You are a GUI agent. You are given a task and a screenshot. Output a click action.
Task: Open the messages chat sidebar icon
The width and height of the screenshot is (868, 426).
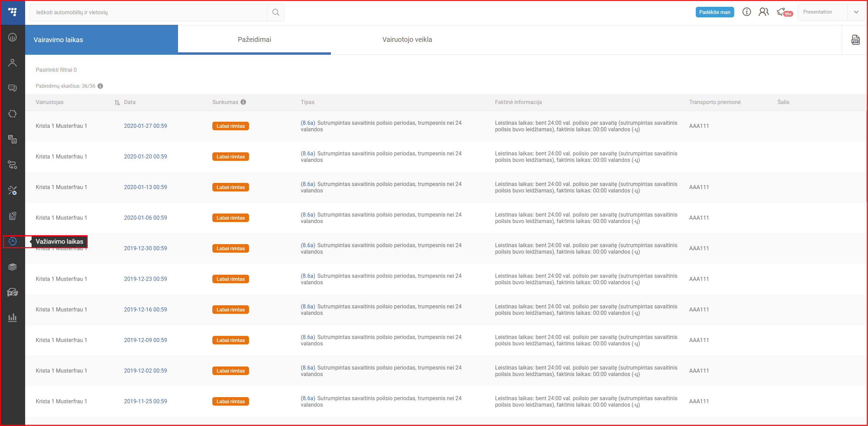tap(13, 88)
